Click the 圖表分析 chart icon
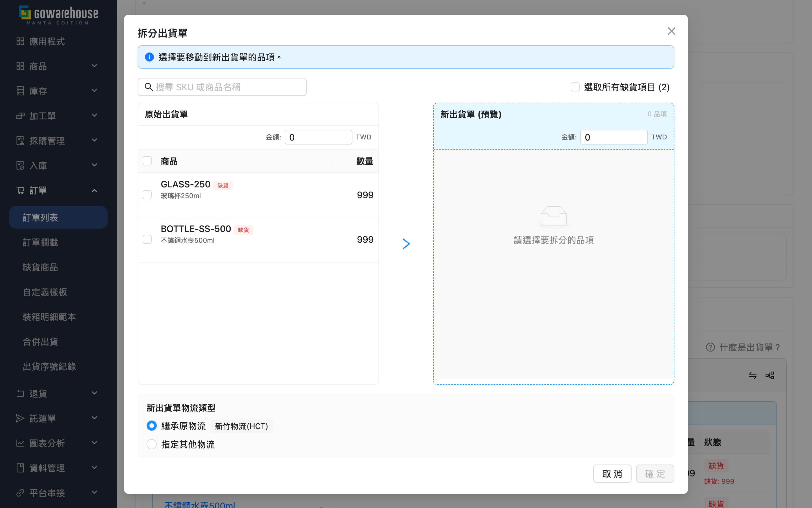Image resolution: width=812 pixels, height=508 pixels. tap(20, 443)
